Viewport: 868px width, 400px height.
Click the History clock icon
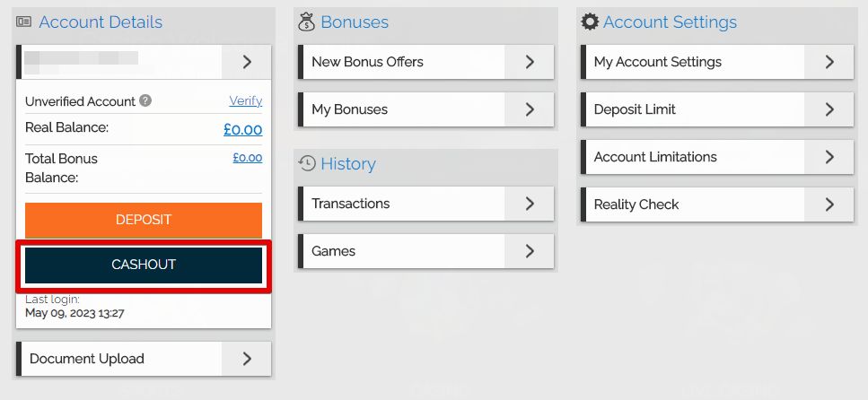[307, 163]
